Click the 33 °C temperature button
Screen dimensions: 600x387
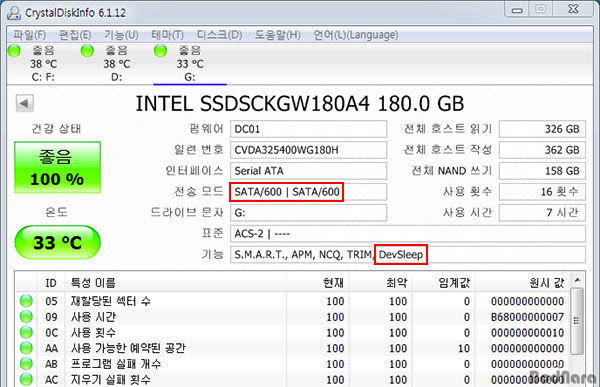[x=57, y=242]
